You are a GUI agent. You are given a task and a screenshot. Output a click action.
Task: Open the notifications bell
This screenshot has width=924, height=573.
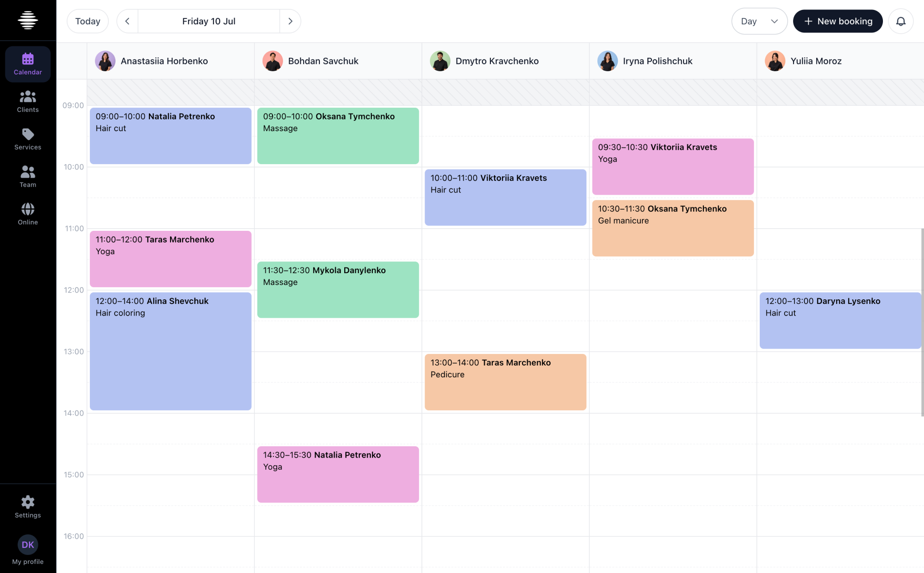pyautogui.click(x=901, y=21)
